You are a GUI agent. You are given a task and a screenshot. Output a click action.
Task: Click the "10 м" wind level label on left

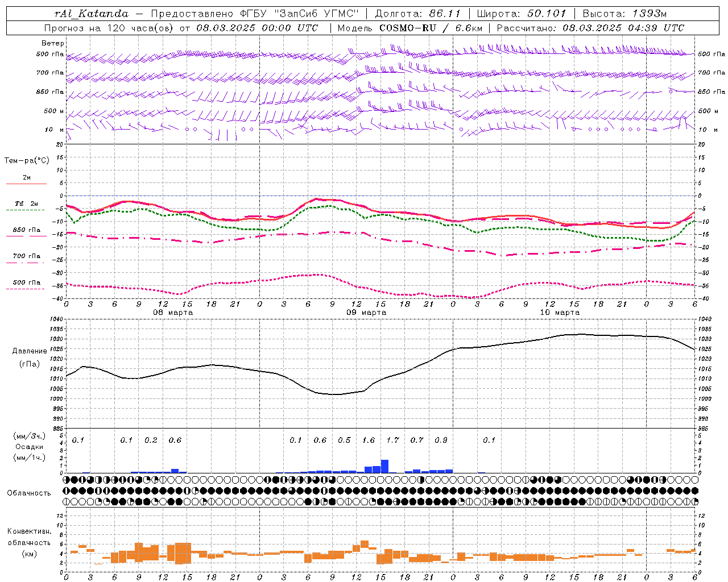(x=55, y=130)
